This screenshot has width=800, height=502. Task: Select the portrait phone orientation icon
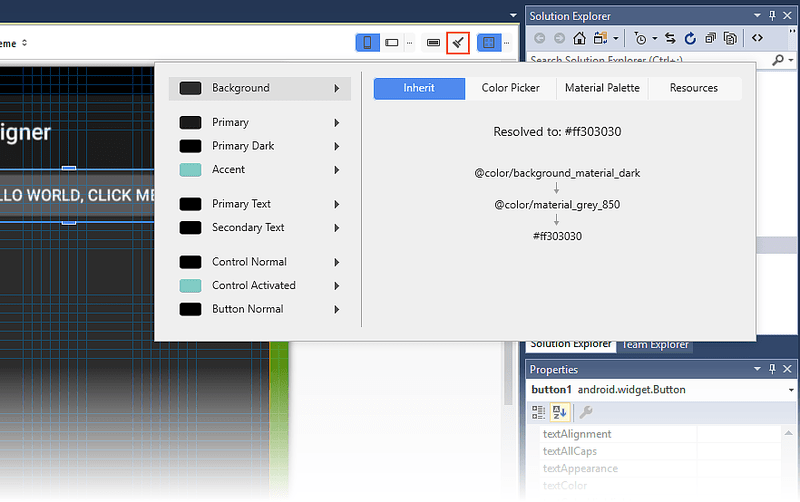(367, 43)
